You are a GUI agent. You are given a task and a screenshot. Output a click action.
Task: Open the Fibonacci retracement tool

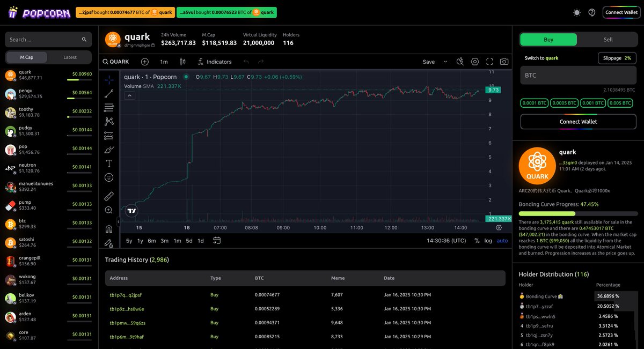point(109,108)
